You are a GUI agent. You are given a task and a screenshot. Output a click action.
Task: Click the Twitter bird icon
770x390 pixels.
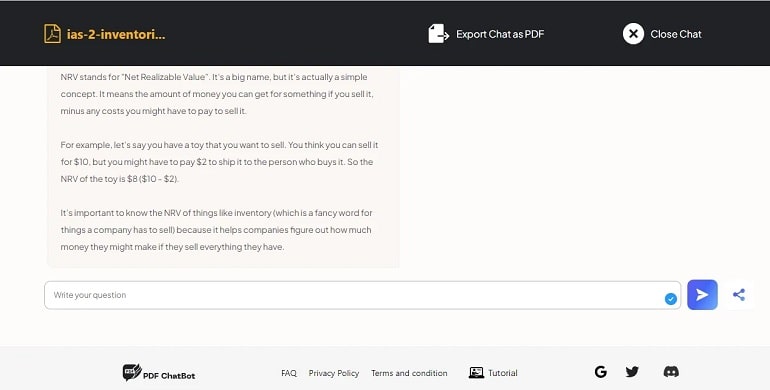[632, 372]
